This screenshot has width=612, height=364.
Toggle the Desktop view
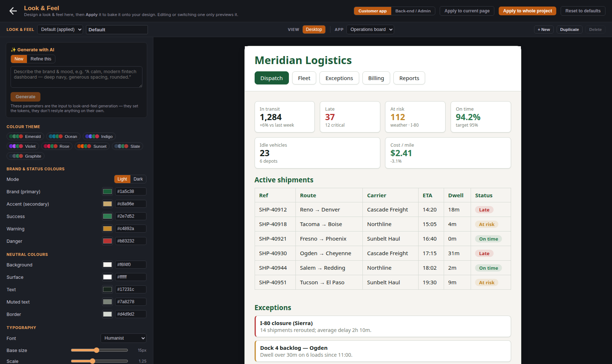(x=314, y=29)
